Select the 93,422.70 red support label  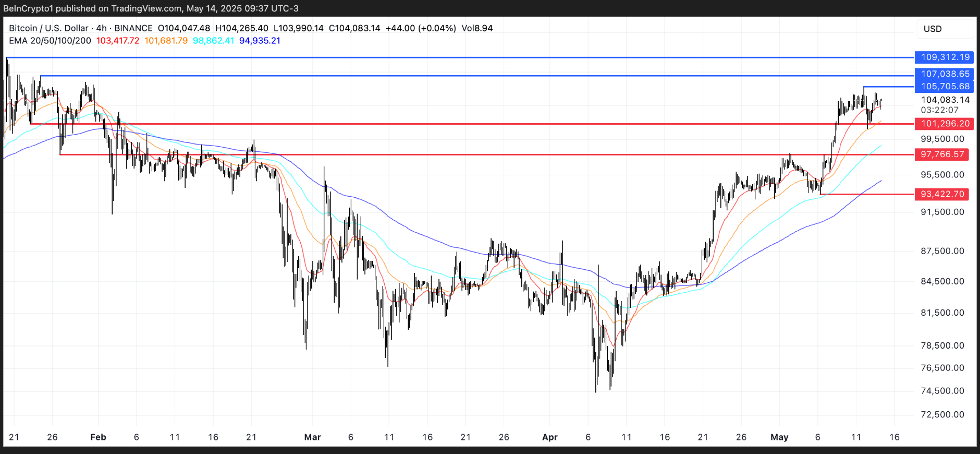[x=942, y=194]
